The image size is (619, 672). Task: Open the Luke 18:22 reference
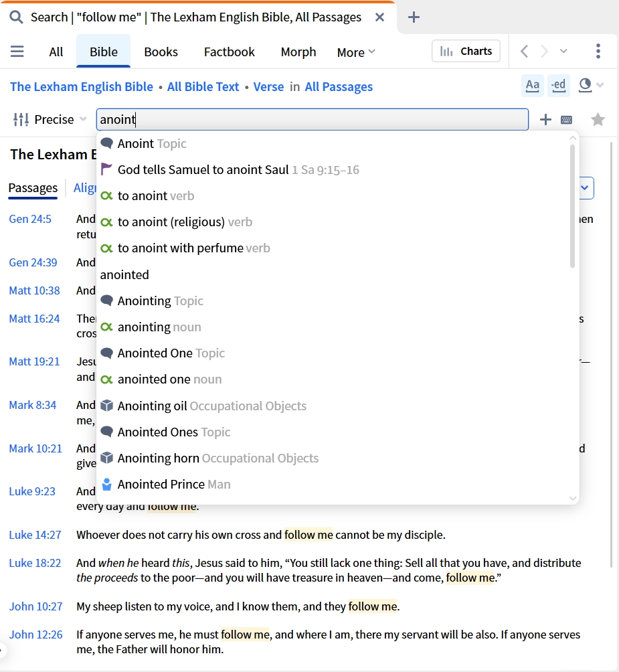35,563
